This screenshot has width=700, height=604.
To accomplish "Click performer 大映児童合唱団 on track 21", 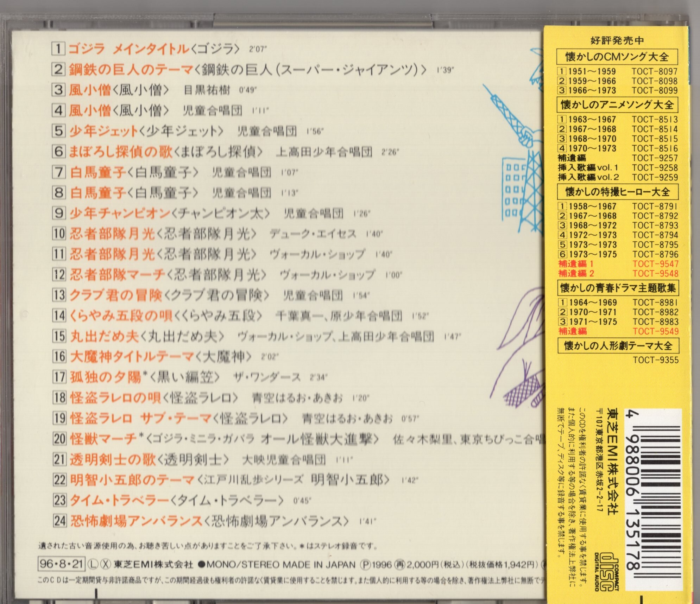I will pyautogui.click(x=284, y=459).
